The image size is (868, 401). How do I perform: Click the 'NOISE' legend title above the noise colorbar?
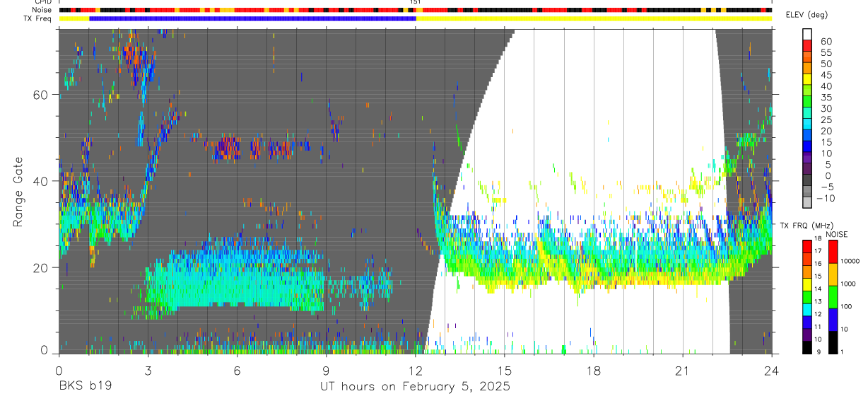coord(836,234)
